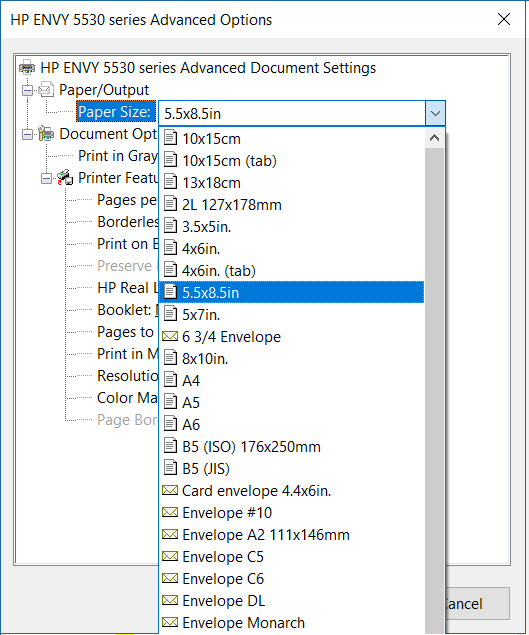This screenshot has width=529, height=635.
Task: Click the envelope icon beside Envelope A2
Action: (170, 534)
